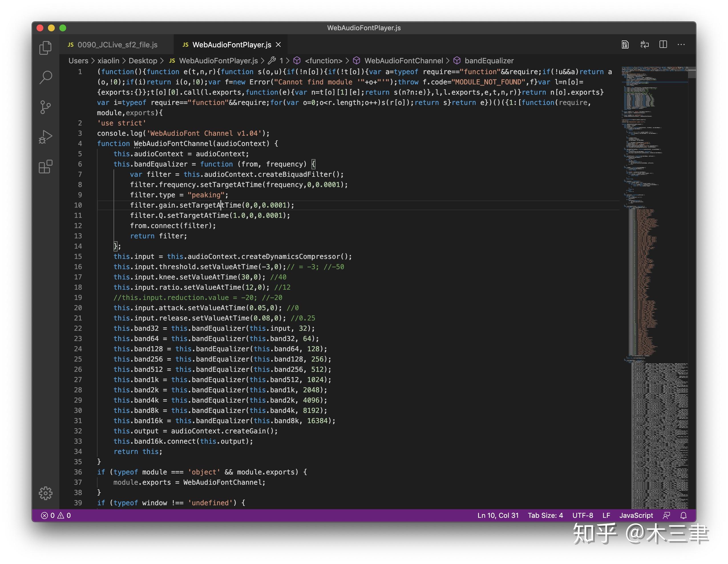Click the WebAudioFontChannel breadcrumb item

coord(403,61)
